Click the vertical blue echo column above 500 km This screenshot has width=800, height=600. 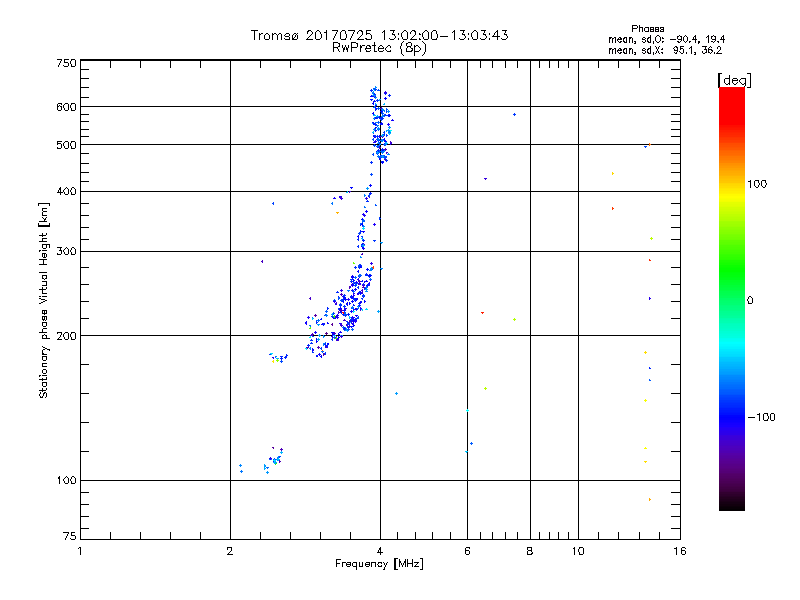[x=381, y=125]
